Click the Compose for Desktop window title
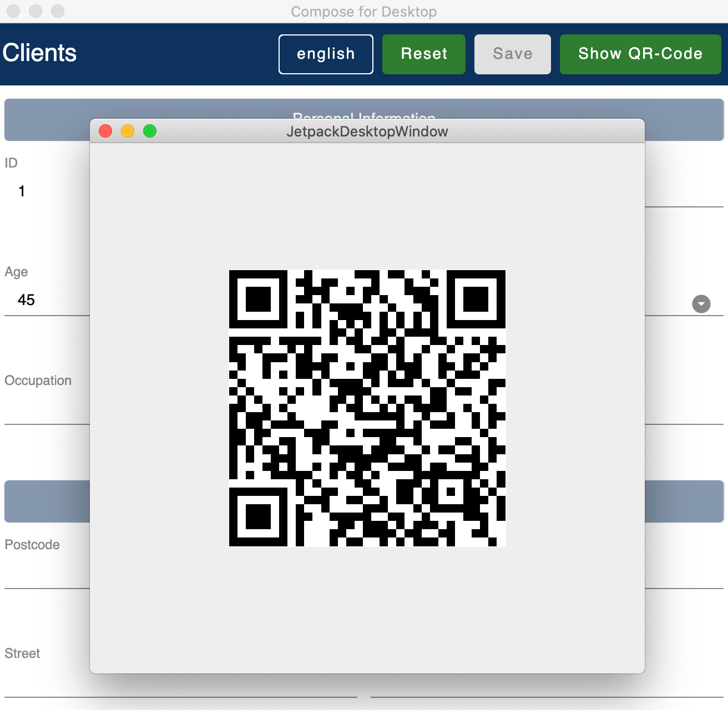This screenshot has height=710, width=728. (x=364, y=12)
